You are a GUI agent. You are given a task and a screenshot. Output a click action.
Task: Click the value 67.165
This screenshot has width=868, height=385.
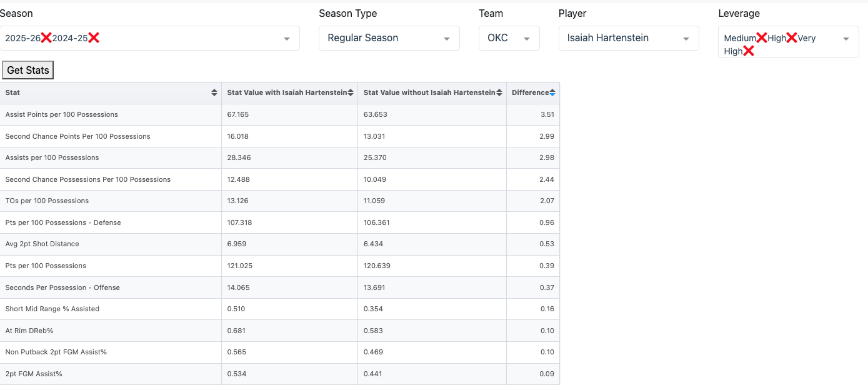(238, 114)
